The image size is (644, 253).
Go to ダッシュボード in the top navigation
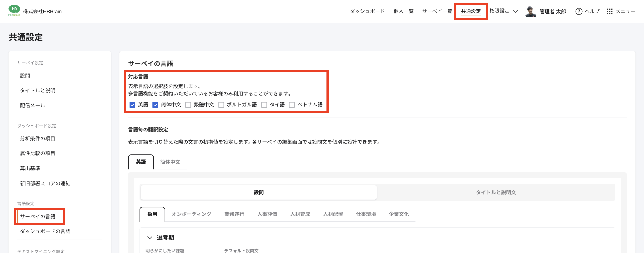[367, 11]
